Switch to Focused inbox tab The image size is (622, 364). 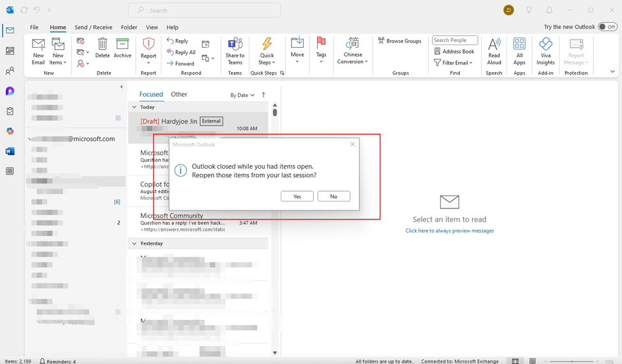[151, 94]
